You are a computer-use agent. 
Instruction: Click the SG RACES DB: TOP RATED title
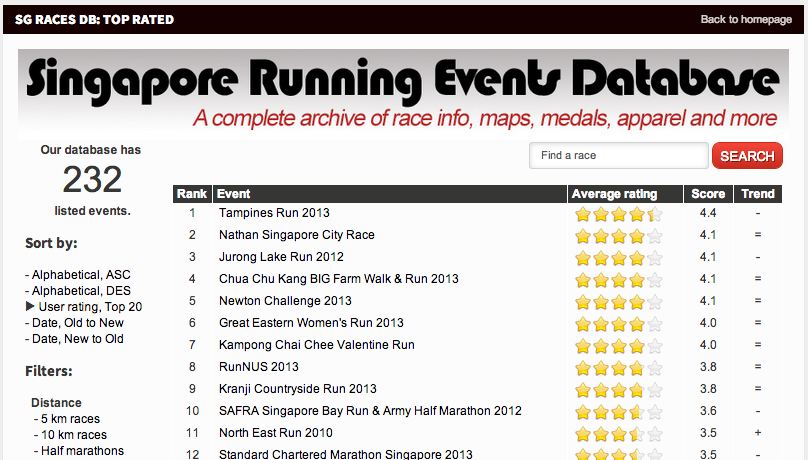(x=94, y=20)
